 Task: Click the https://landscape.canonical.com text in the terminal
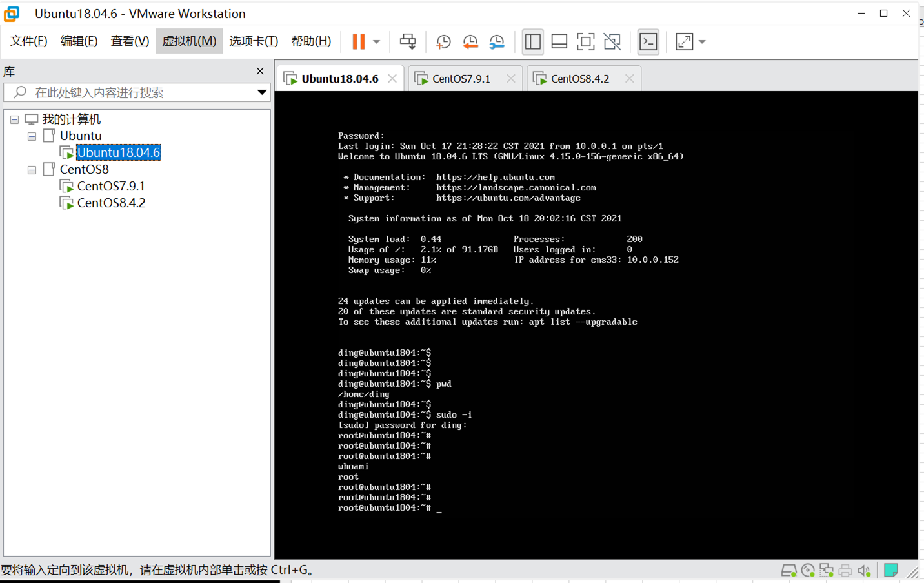click(x=516, y=188)
